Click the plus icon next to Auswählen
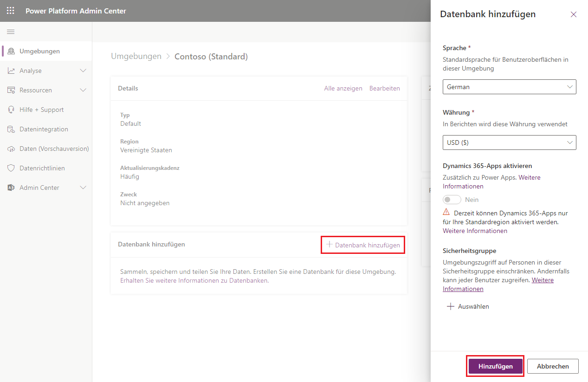588x382 pixels. (450, 306)
